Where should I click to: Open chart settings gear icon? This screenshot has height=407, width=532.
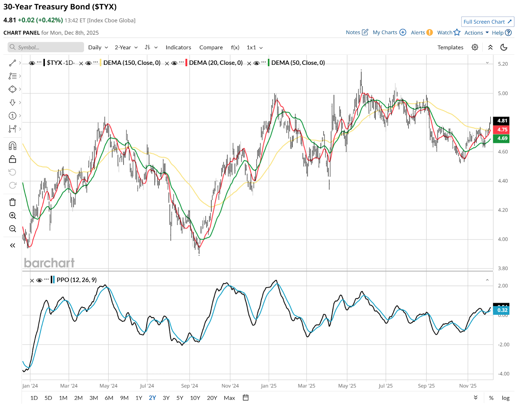tap(475, 47)
